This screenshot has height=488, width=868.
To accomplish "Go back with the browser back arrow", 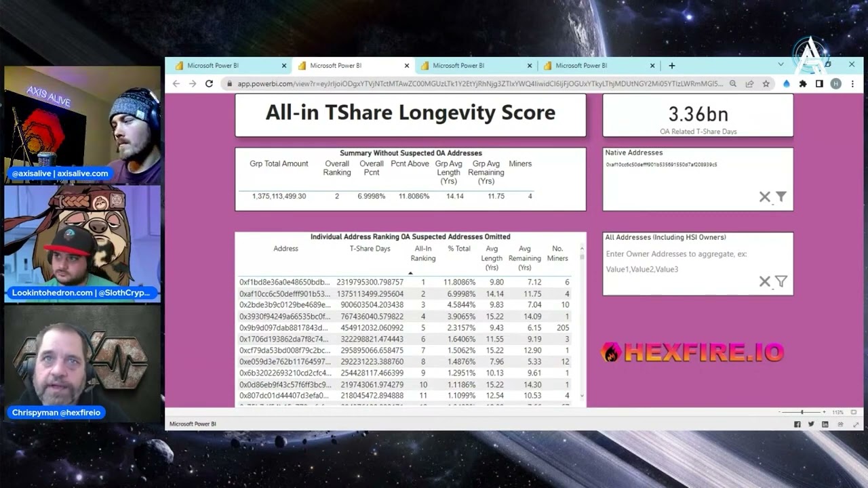I will tap(176, 83).
